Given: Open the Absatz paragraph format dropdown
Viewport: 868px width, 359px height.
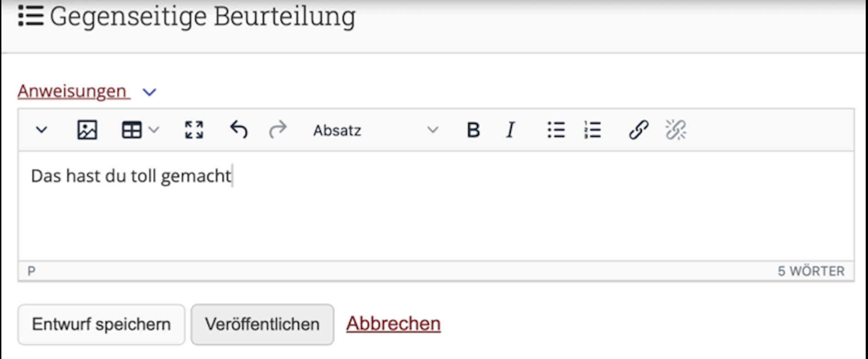Looking at the screenshot, I should pos(374,131).
